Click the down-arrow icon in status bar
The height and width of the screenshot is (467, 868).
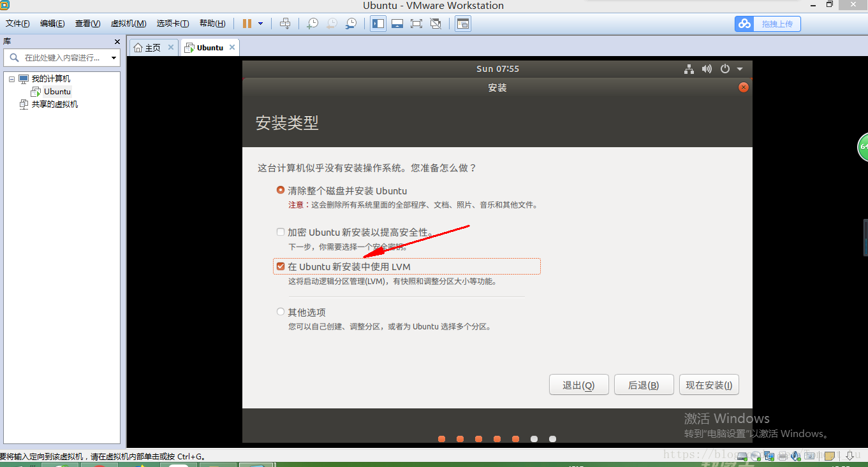pyautogui.click(x=850, y=456)
